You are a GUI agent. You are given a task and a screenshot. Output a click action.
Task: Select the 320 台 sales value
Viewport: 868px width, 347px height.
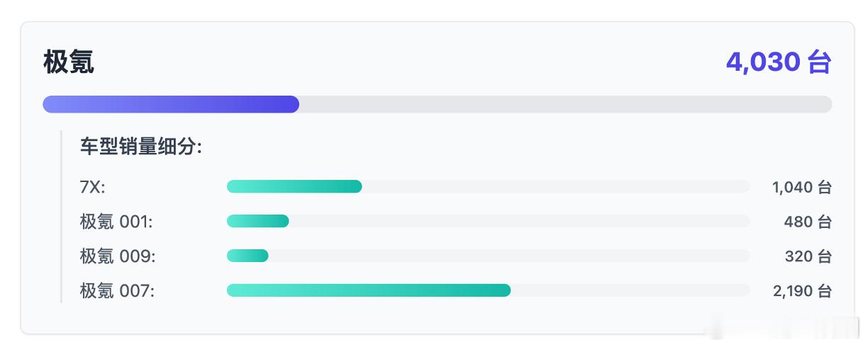coord(807,256)
